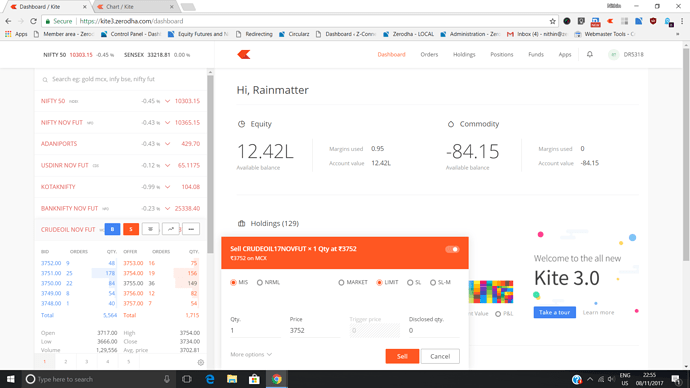690x388 pixels.
Task: Open more options ellipsis for CRUDEOIL NOV FUT
Action: pyautogui.click(x=191, y=229)
